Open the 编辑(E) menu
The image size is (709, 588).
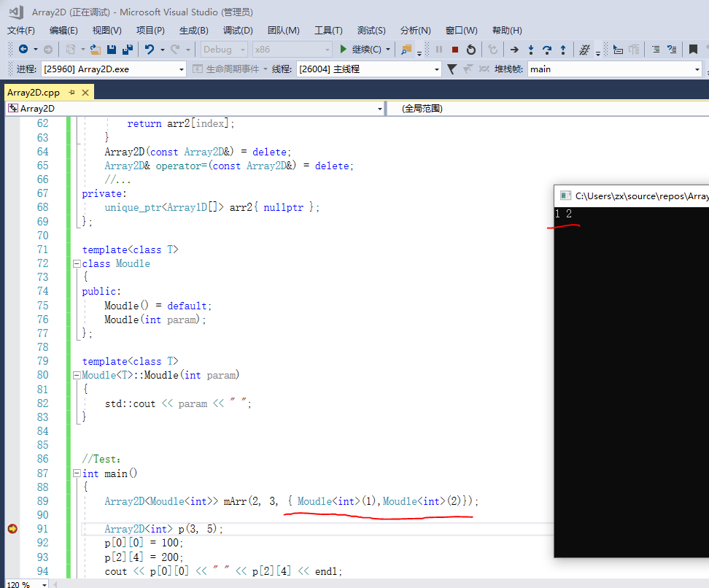[x=63, y=31]
